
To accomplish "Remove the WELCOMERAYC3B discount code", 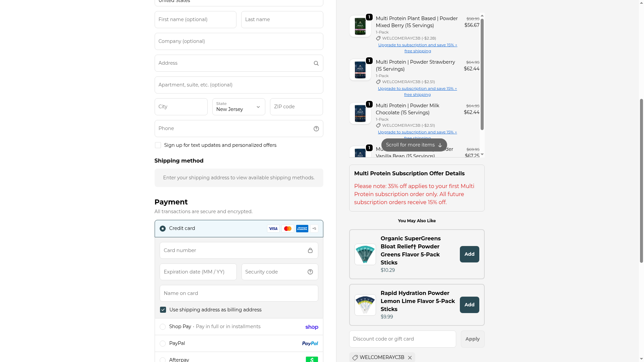I will point(410,358).
